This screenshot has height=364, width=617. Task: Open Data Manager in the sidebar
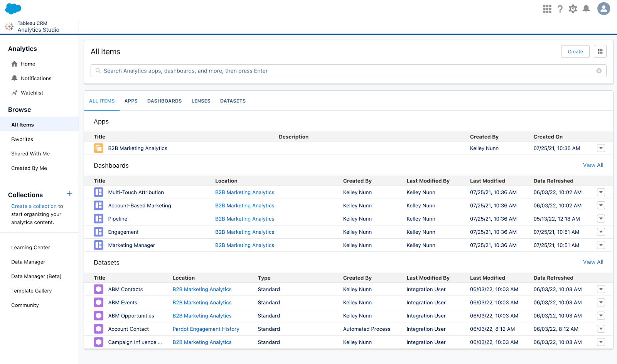(28, 262)
